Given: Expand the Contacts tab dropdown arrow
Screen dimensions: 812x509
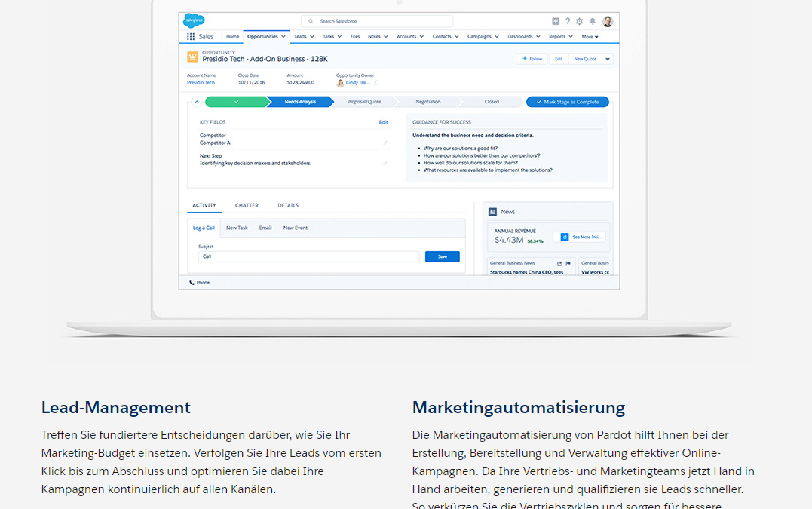Looking at the screenshot, I should click(456, 37).
